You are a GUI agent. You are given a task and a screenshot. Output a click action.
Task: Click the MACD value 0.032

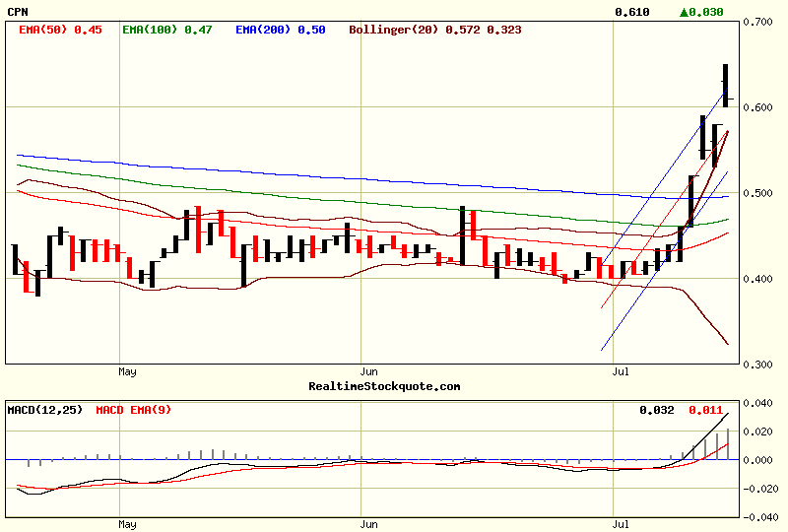point(656,410)
